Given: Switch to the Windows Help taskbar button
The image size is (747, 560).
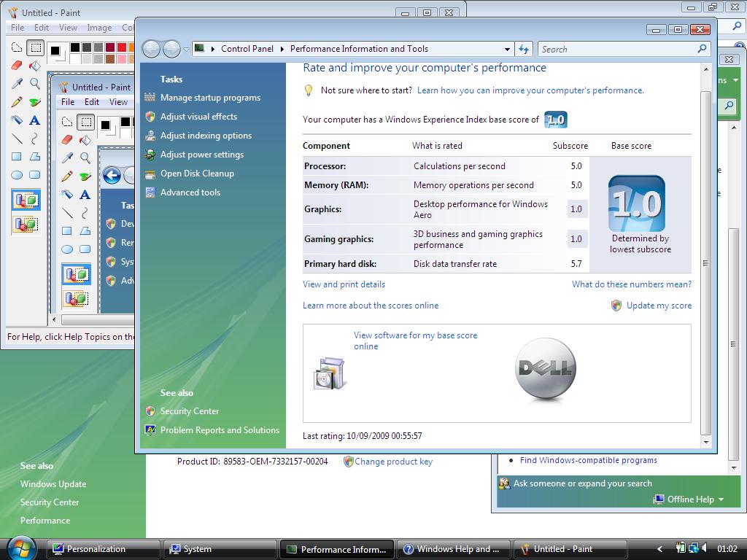Looking at the screenshot, I should [x=452, y=549].
